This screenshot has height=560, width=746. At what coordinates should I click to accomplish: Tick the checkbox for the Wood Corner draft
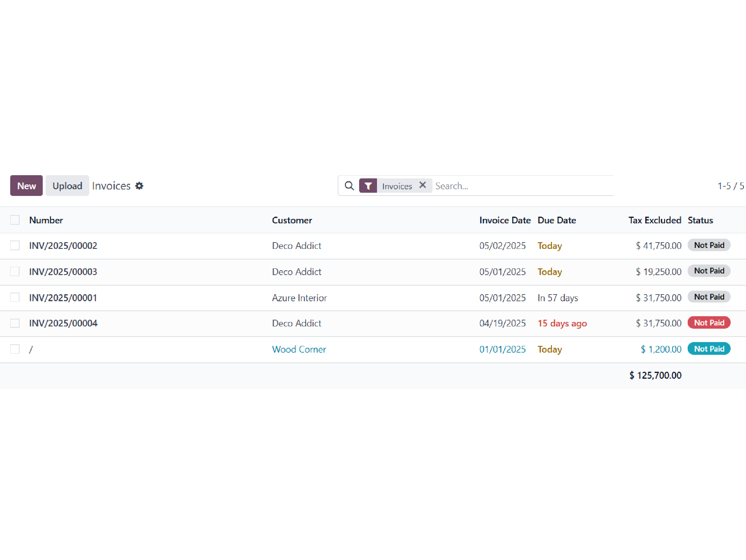15,349
